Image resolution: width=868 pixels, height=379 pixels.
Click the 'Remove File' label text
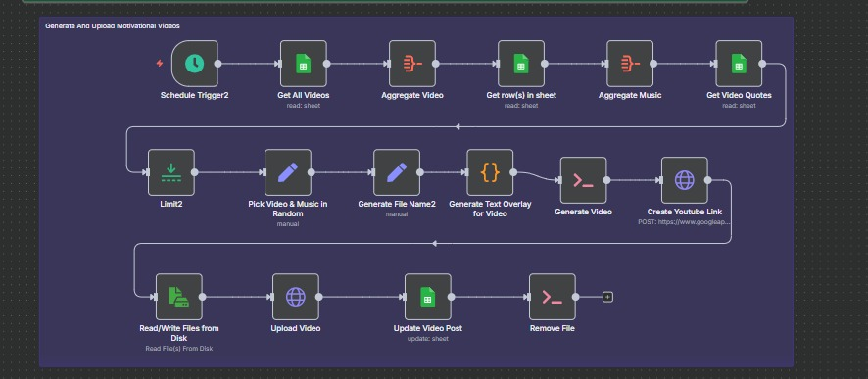click(x=552, y=328)
